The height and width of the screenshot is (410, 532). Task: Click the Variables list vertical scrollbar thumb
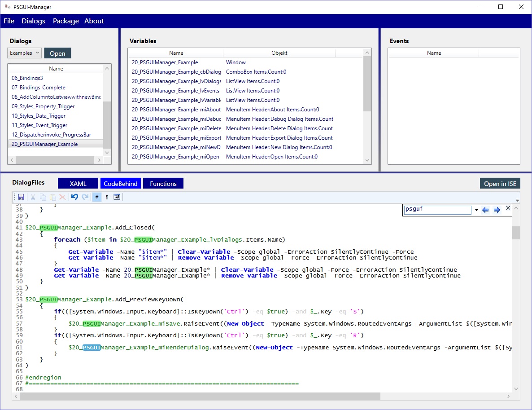tap(367, 84)
